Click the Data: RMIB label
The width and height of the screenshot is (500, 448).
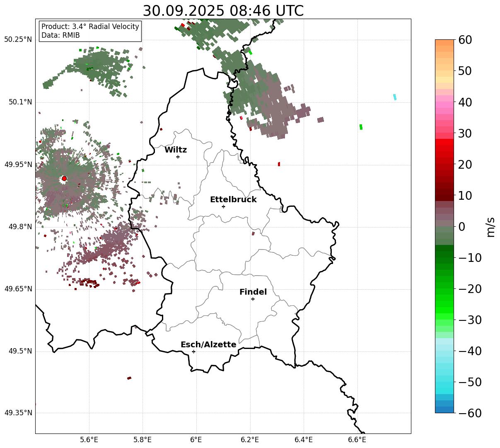point(60,36)
